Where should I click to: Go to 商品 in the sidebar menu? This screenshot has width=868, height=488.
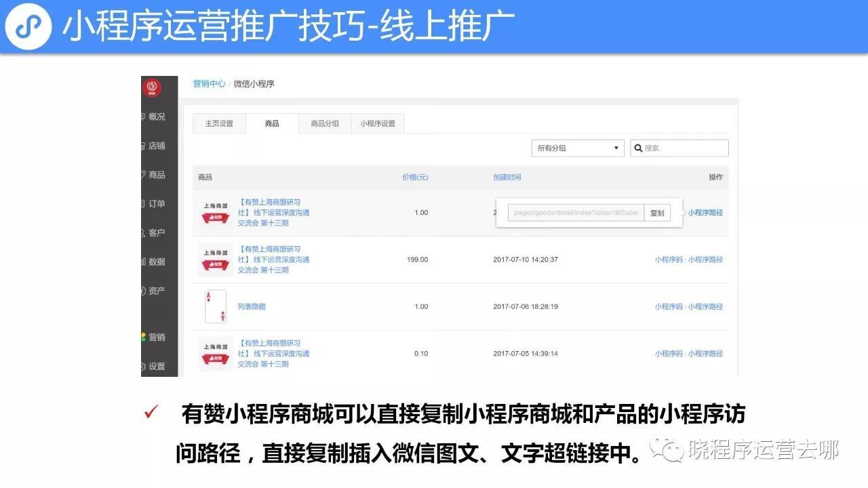[x=157, y=175]
